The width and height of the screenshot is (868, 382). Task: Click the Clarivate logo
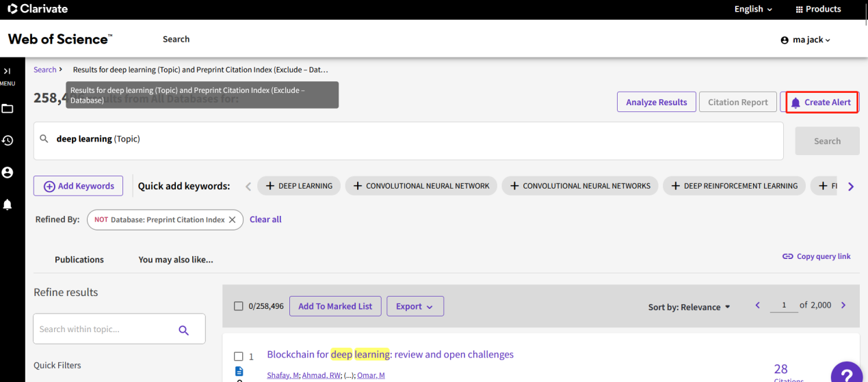[x=38, y=9]
